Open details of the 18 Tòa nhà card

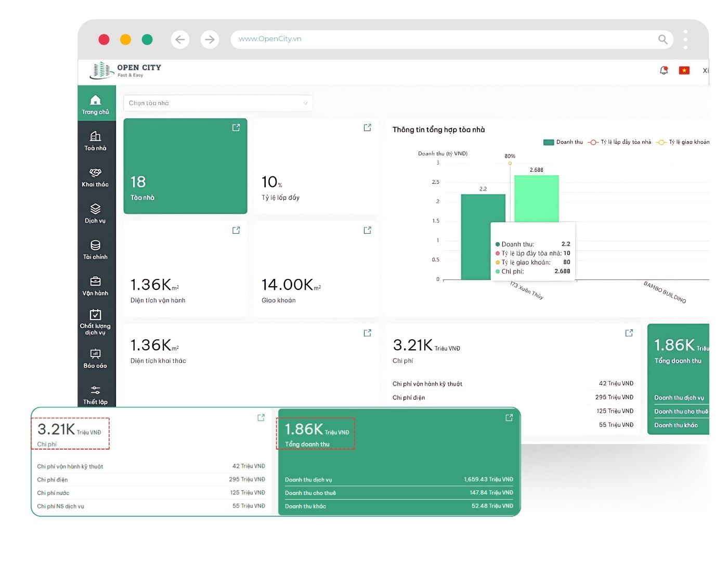(x=236, y=127)
